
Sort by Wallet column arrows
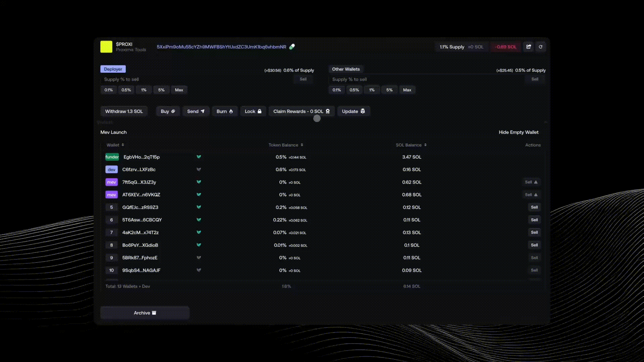click(x=123, y=145)
